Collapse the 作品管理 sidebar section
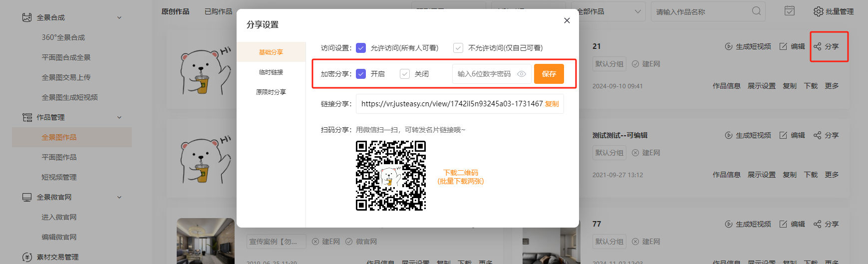868x264 pixels. point(119,117)
